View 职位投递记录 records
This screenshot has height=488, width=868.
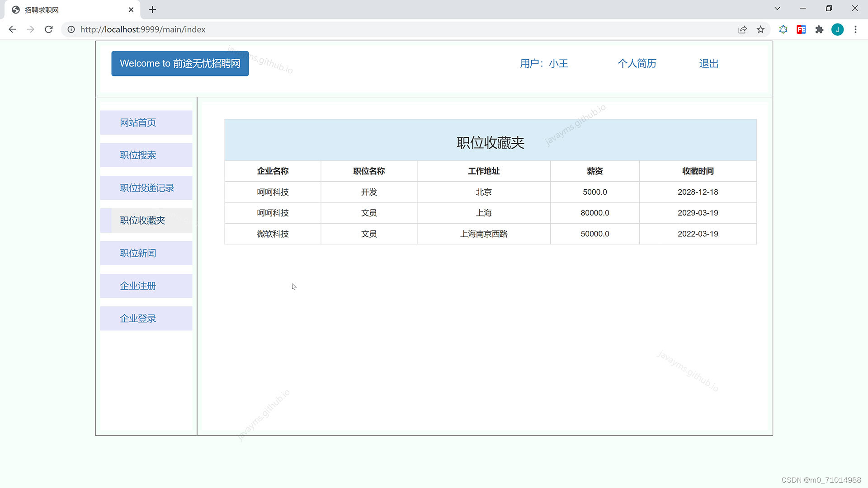click(x=146, y=188)
